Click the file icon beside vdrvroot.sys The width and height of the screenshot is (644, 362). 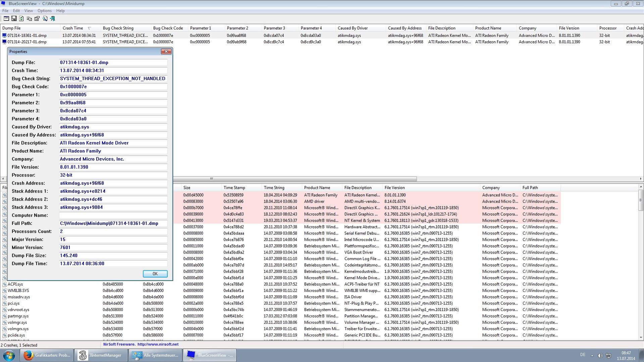(x=4, y=310)
